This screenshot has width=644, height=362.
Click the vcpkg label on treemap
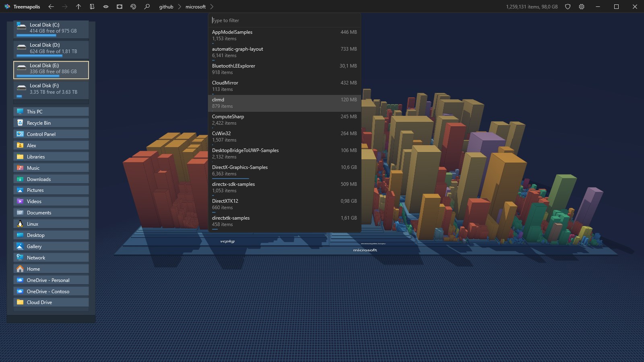point(227,241)
